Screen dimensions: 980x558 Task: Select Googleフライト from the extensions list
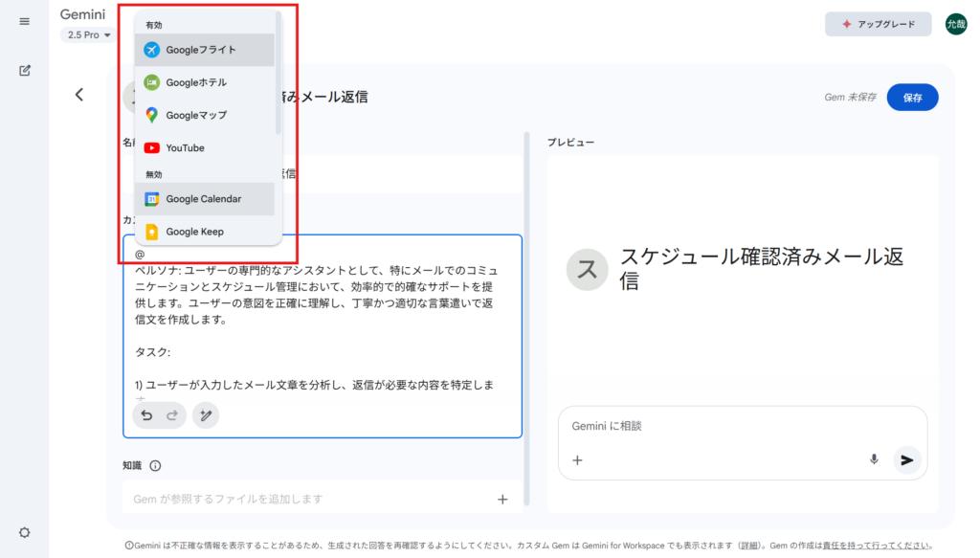point(205,50)
